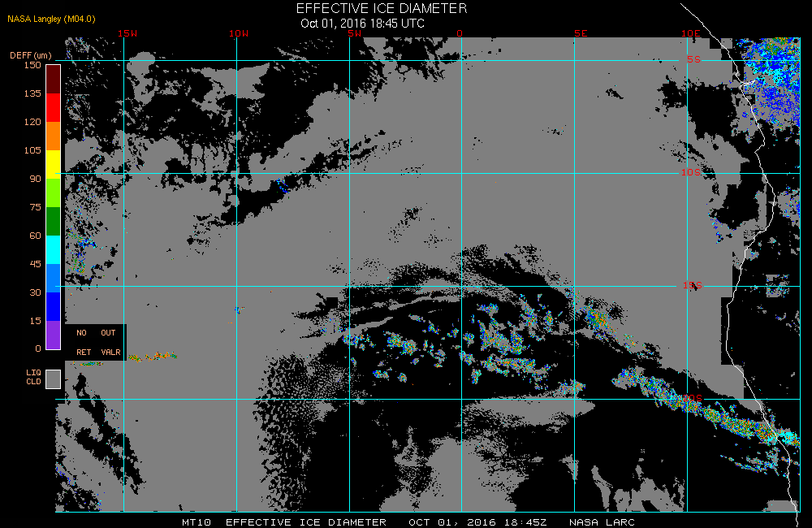Viewport: 812px width, 528px height.
Task: Click the 0 longitude label
Action: pos(460,33)
